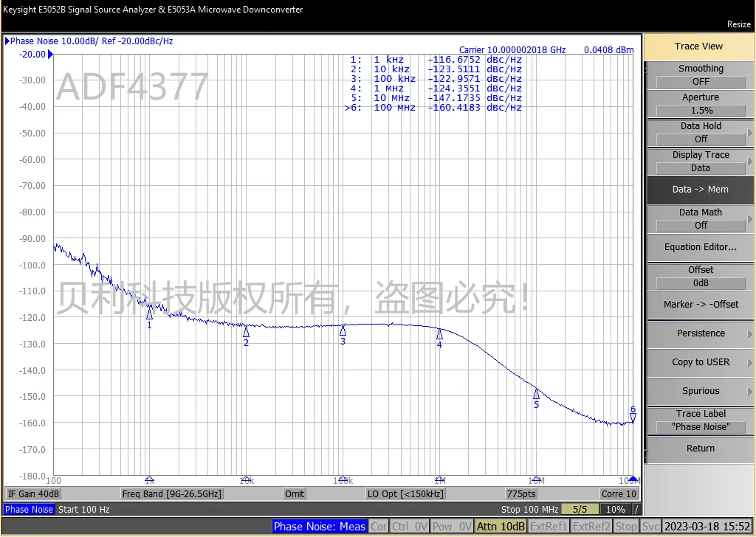756x537 pixels.
Task: Click the -120.0 y-axis label
Action: pos(32,318)
